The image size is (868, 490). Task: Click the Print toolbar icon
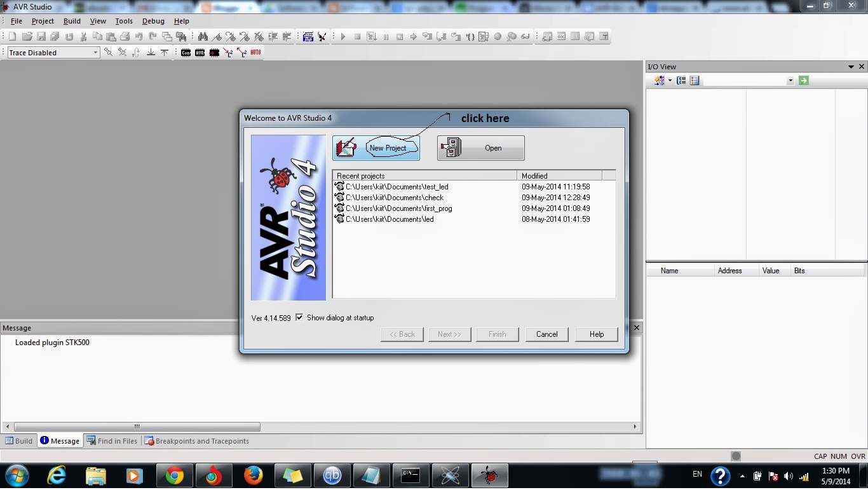[x=125, y=37]
